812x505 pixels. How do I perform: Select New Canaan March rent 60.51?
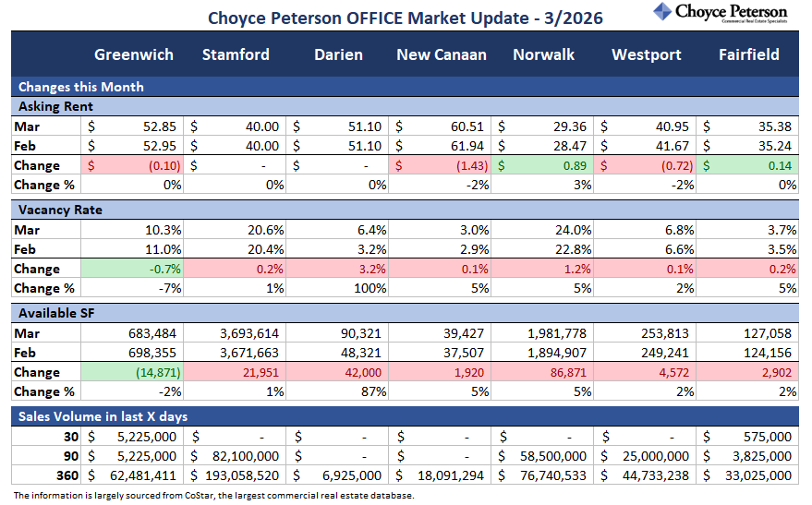tap(440, 126)
